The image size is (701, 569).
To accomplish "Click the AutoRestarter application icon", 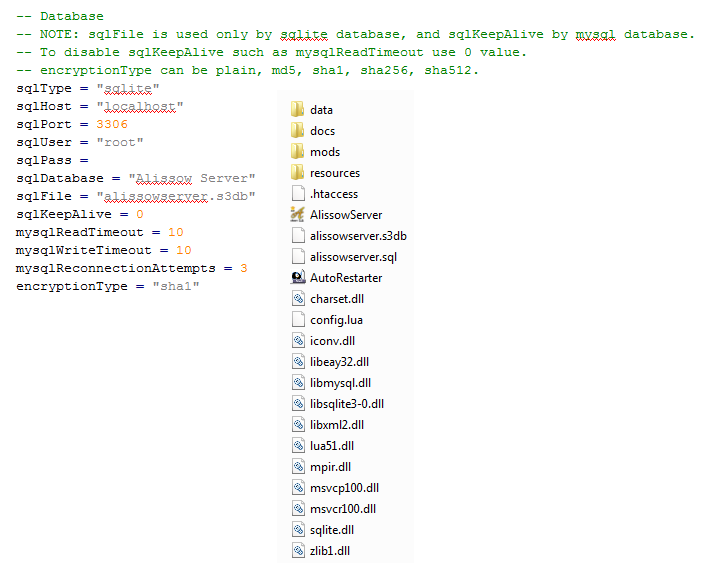I will 298,278.
